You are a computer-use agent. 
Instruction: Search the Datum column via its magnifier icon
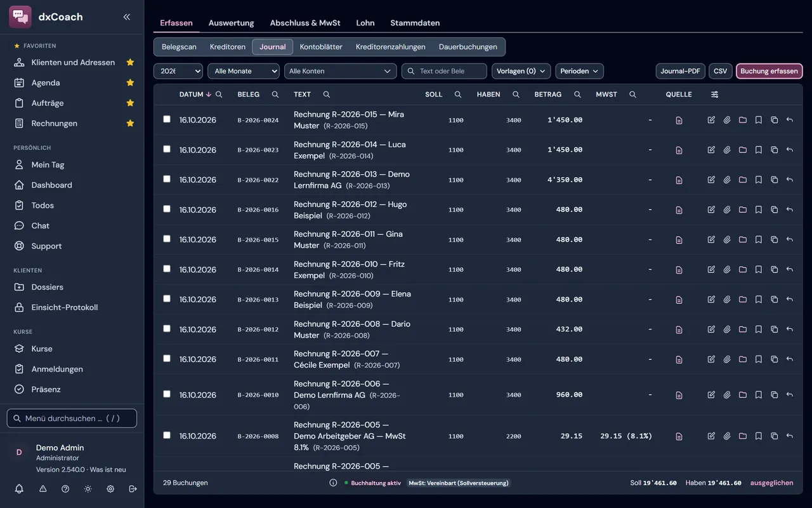[x=219, y=95]
